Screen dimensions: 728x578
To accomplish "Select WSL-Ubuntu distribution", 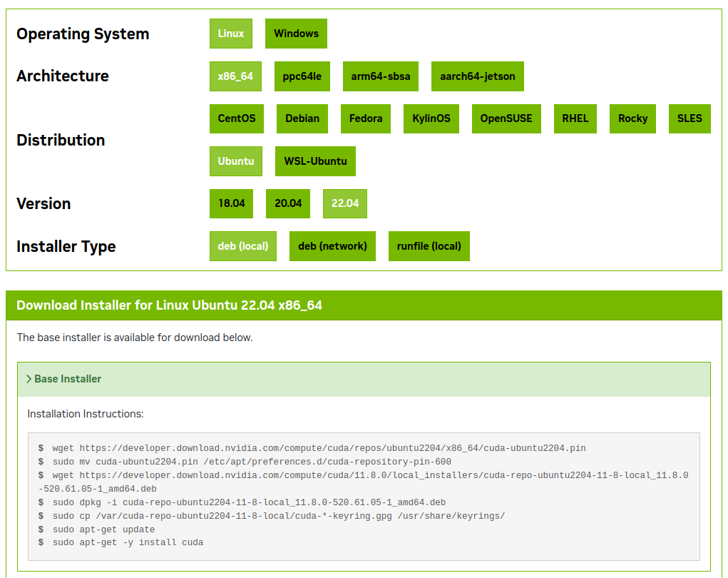I will [x=315, y=161].
